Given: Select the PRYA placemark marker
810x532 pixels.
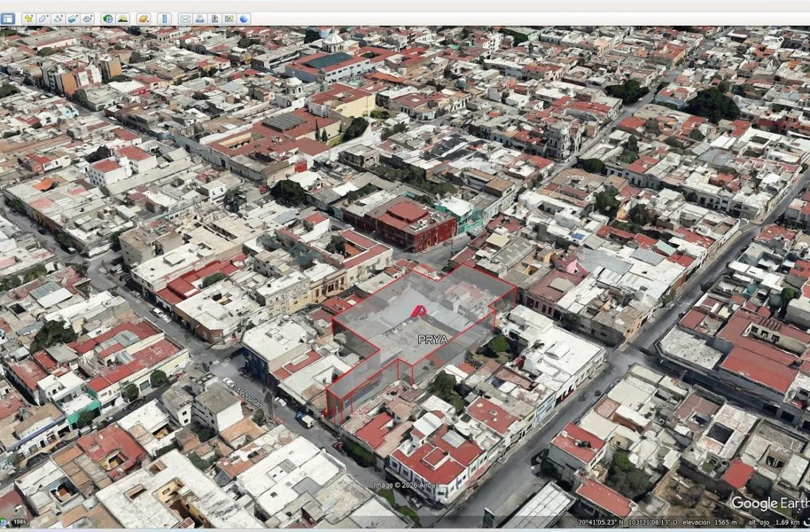Looking at the screenshot, I should click(418, 312).
